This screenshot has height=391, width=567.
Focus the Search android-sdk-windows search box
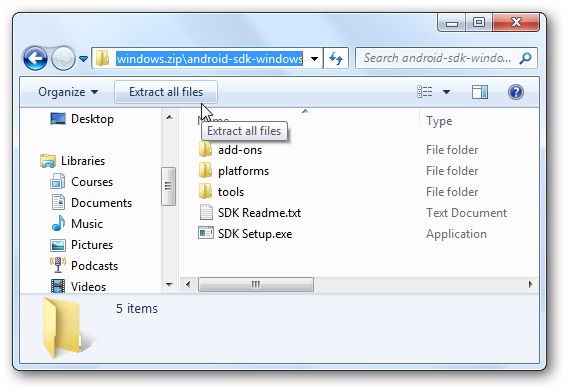click(437, 58)
